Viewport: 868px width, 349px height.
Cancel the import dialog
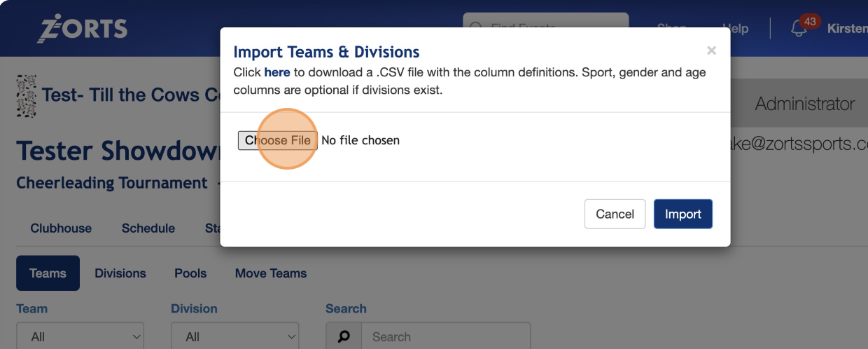tap(615, 214)
